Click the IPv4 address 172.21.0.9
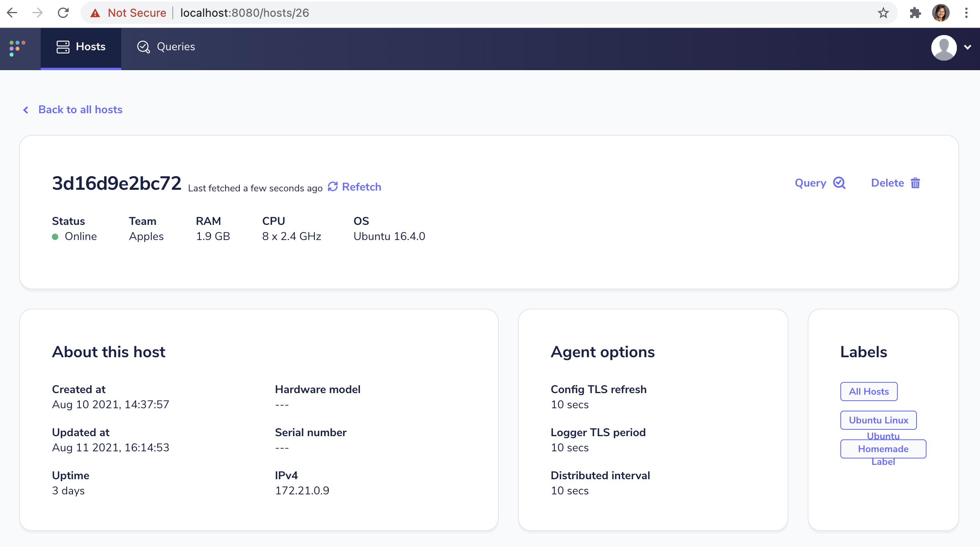Screen dimensions: 980x547 pyautogui.click(x=302, y=491)
